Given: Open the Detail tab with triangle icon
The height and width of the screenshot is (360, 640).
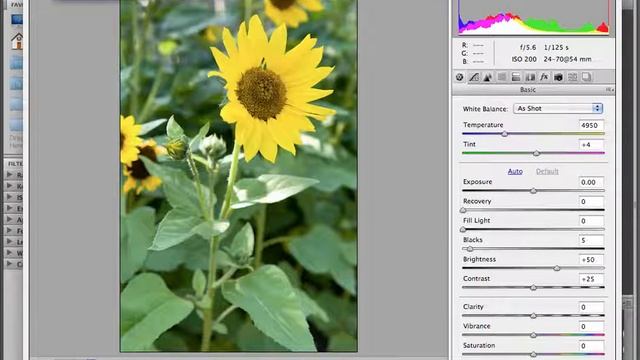Looking at the screenshot, I should coord(488,77).
